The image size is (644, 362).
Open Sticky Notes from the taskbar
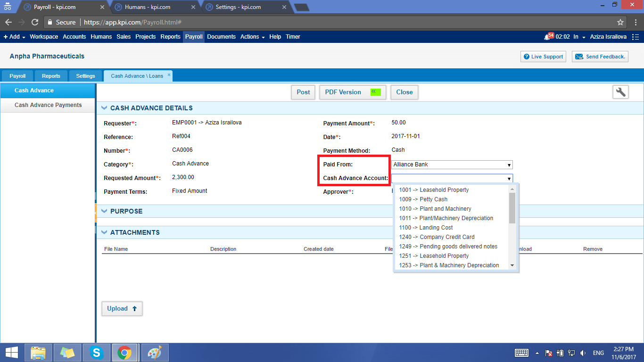67,353
